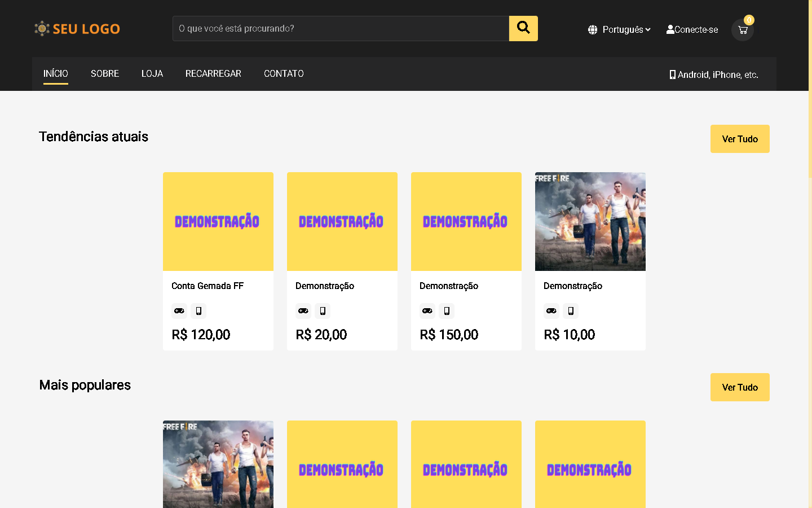The height and width of the screenshot is (508, 812).
Task: Open the CONTATO page
Action: click(x=284, y=74)
